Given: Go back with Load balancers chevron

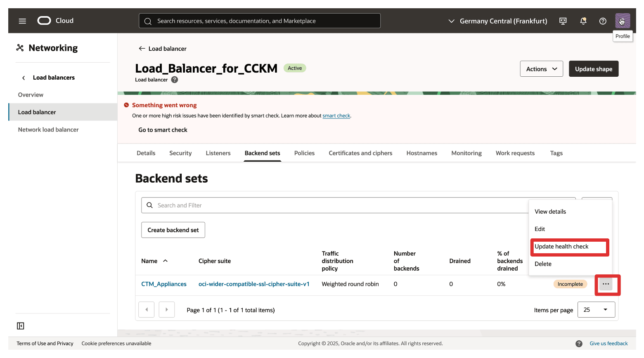Looking at the screenshot, I should (24, 78).
